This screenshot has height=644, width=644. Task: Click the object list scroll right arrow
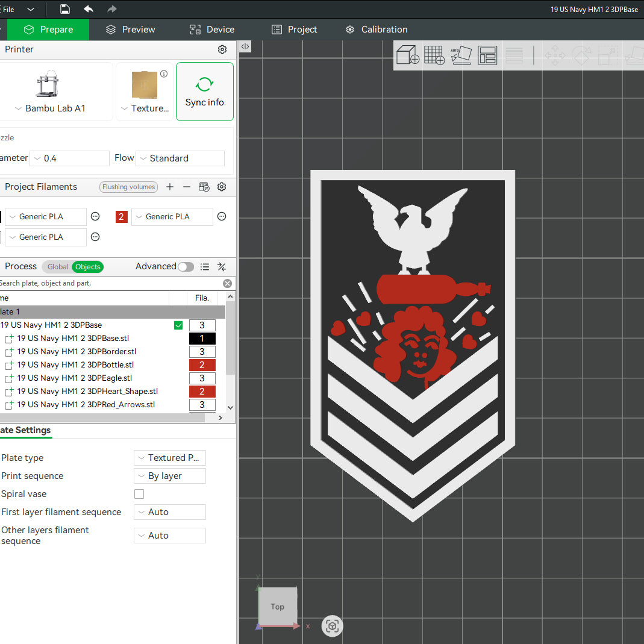pos(220,417)
